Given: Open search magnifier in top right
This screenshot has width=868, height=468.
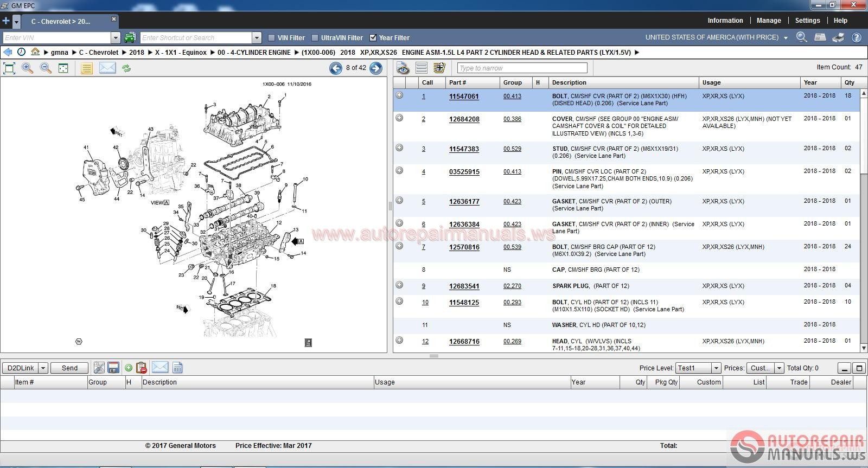Looking at the screenshot, I should tap(801, 37).
